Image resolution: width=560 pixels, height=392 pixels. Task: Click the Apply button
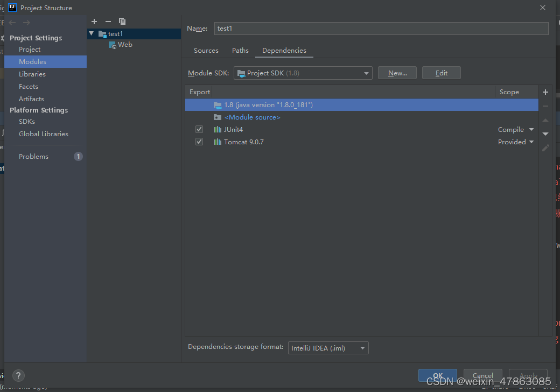tap(528, 376)
